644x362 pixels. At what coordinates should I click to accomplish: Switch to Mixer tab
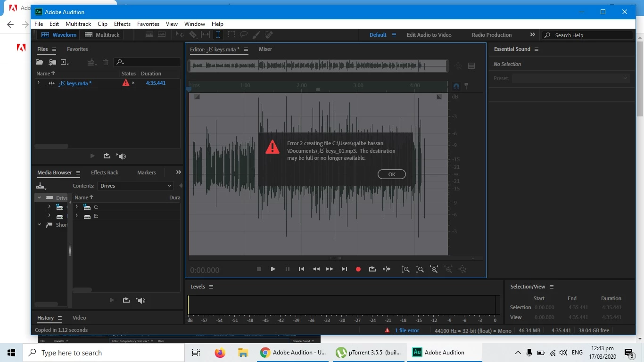coord(265,49)
